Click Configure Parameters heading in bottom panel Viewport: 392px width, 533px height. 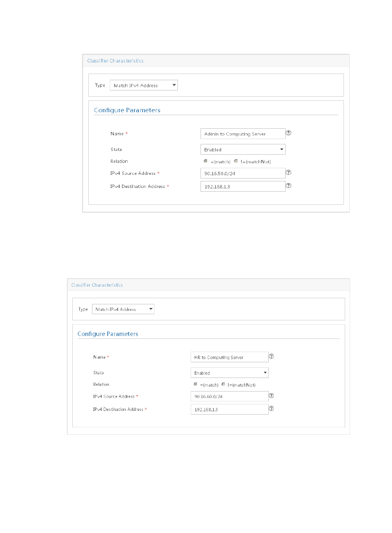(108, 334)
